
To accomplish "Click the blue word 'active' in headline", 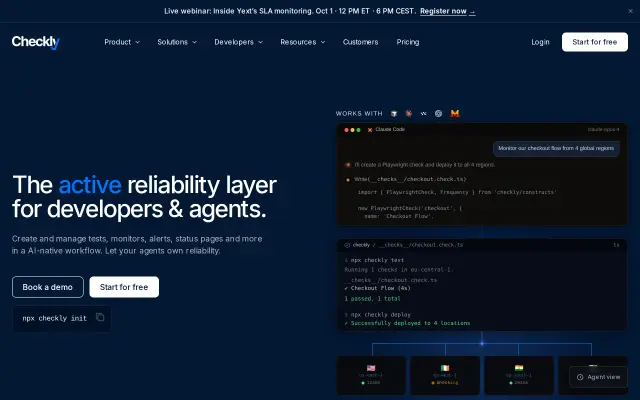I will coord(90,185).
